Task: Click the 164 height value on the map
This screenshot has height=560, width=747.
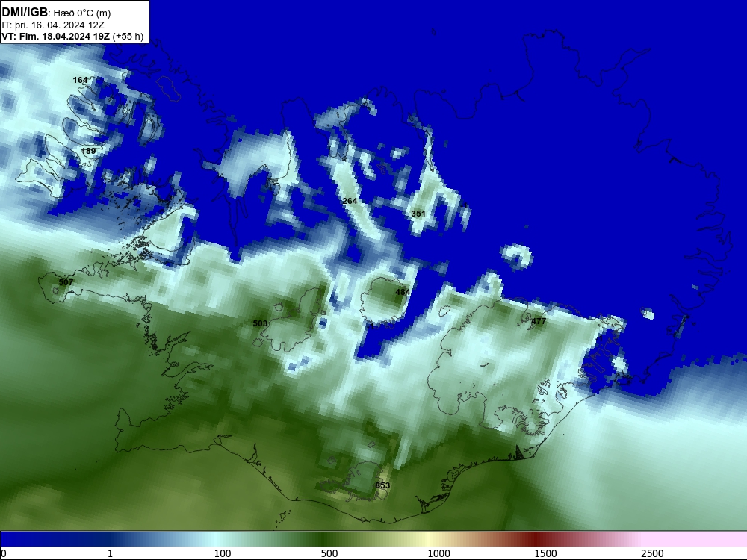Action: click(x=80, y=80)
